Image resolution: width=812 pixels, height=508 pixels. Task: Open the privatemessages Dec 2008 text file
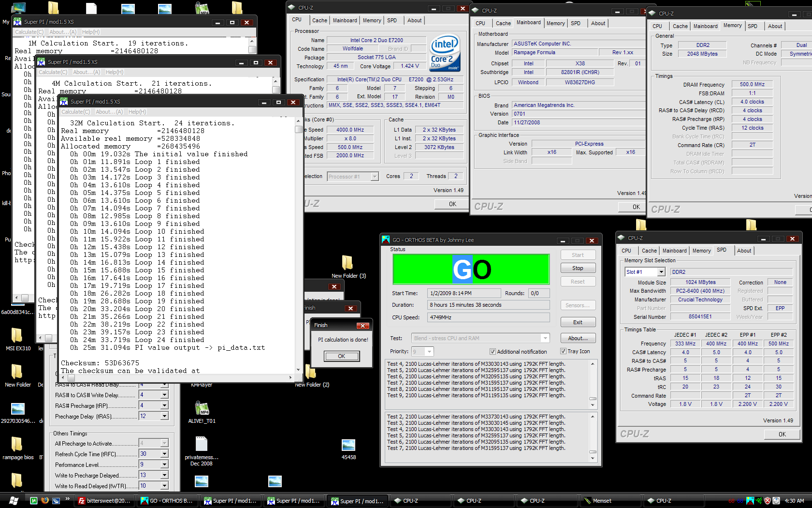(x=201, y=445)
